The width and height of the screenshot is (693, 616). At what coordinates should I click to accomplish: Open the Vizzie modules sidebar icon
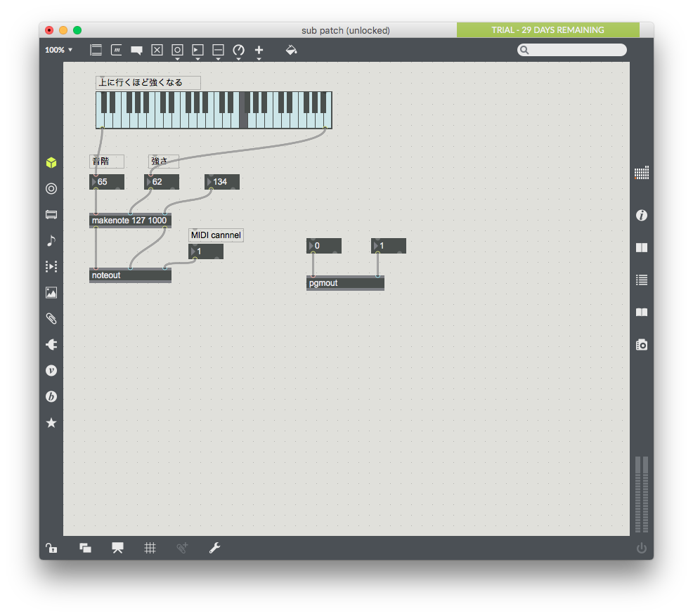click(x=51, y=370)
